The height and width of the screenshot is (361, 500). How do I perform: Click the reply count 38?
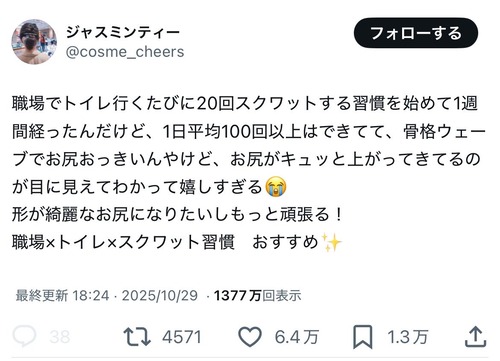[x=60, y=337]
